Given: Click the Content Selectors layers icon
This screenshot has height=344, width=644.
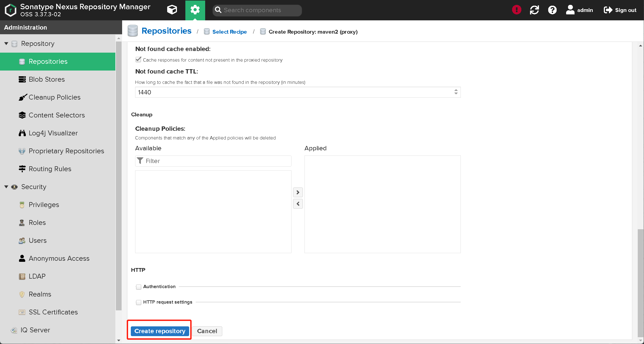Looking at the screenshot, I should click(22, 115).
